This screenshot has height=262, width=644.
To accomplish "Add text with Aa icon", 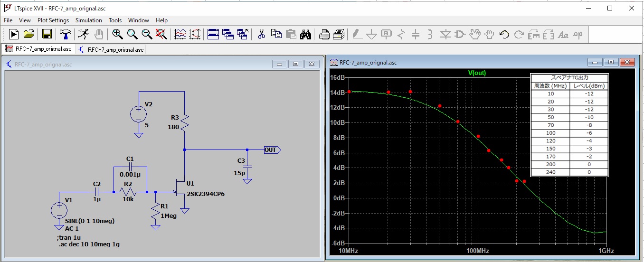I will click(563, 34).
